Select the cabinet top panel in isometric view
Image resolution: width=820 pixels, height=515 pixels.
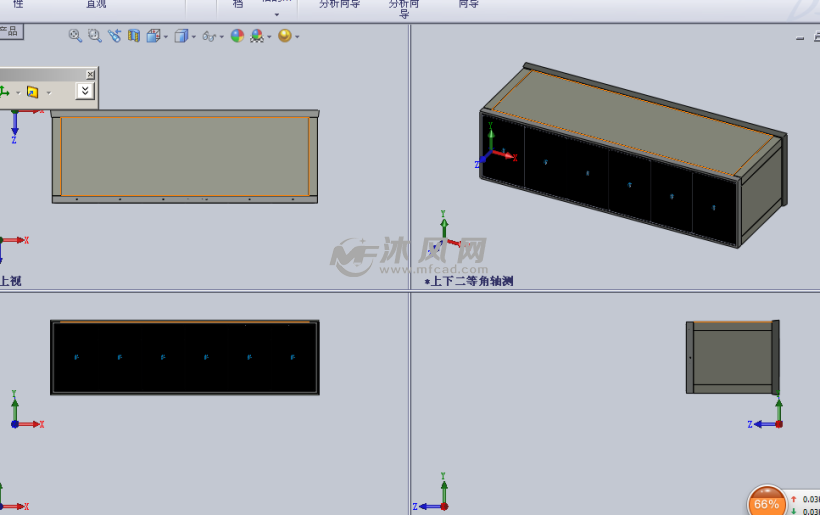[633, 123]
